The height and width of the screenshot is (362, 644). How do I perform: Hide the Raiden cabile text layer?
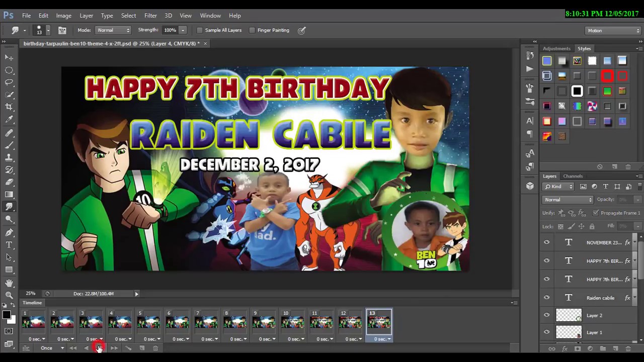pos(547,298)
